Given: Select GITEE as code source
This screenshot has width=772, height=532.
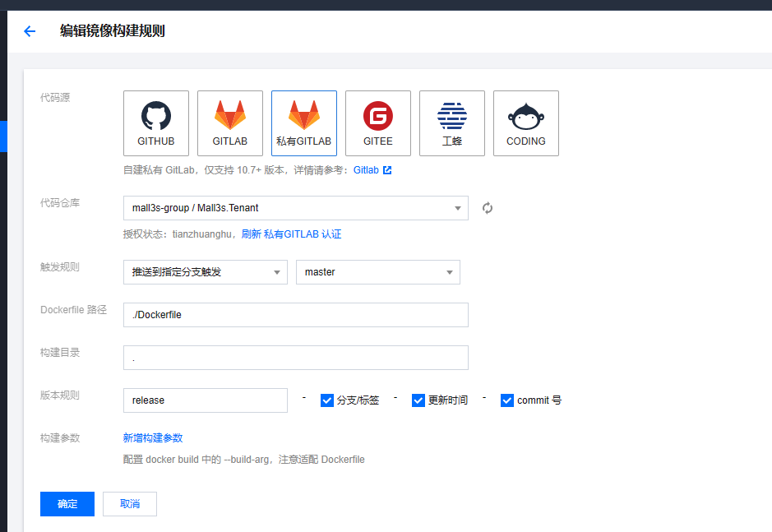Looking at the screenshot, I should pos(378,123).
